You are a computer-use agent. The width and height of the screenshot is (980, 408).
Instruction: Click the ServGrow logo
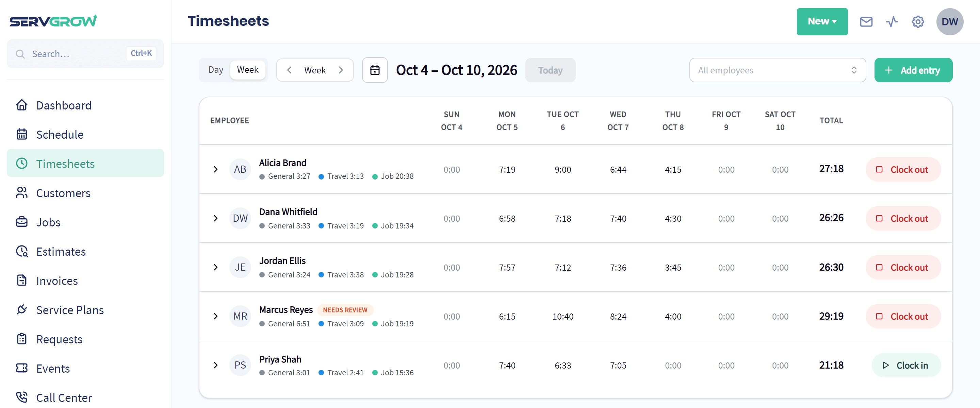point(53,21)
